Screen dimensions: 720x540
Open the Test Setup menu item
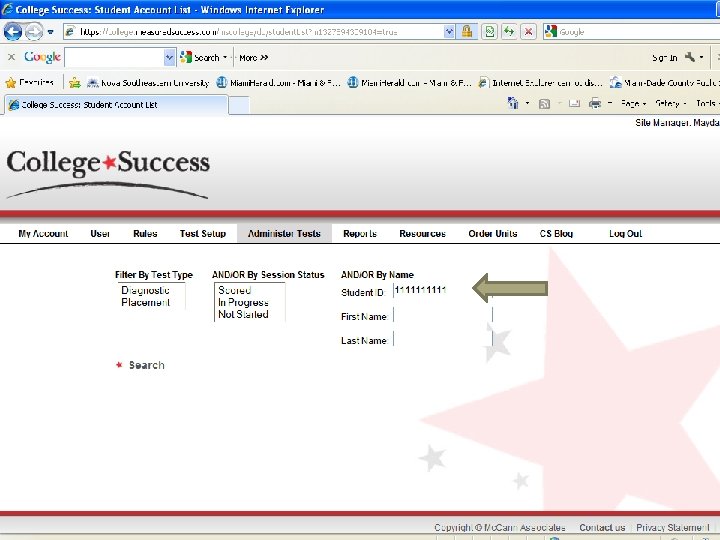click(x=202, y=233)
